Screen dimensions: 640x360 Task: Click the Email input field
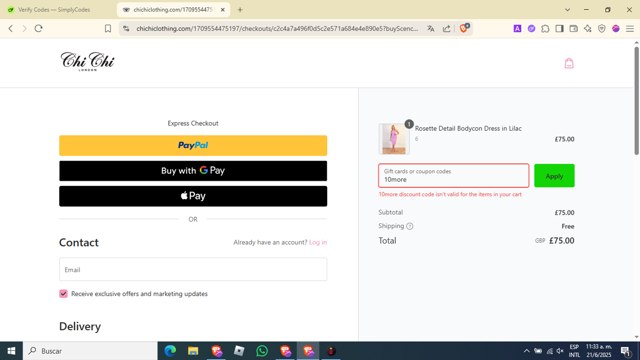[x=193, y=269]
